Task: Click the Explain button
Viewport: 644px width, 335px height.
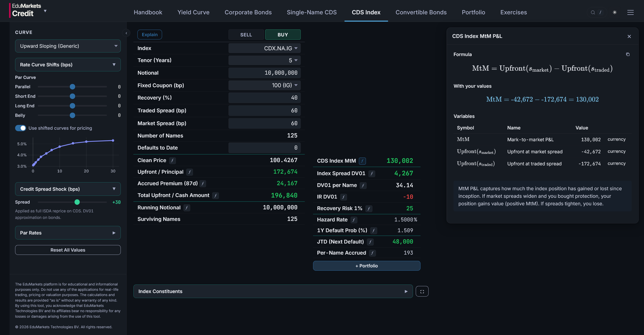Action: (150, 35)
